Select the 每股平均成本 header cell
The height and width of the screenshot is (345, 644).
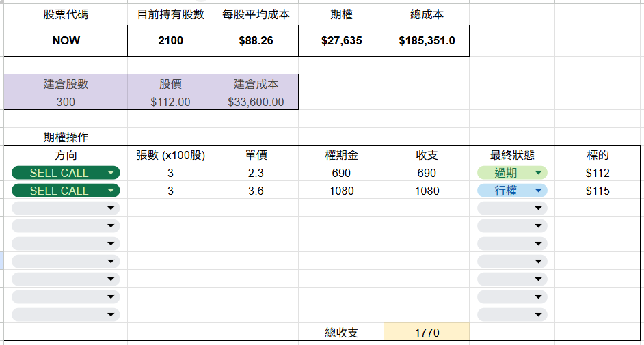point(256,14)
